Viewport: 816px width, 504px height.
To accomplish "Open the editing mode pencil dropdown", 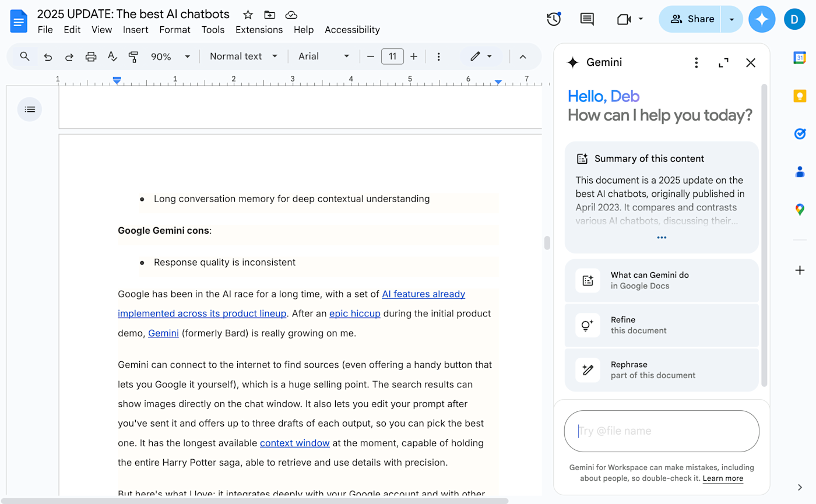I will pos(481,57).
